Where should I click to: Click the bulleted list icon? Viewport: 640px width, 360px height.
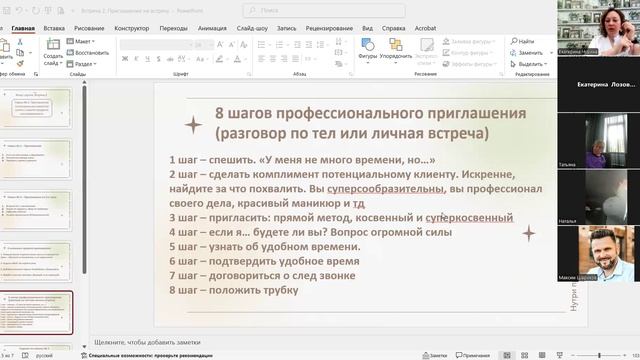click(262, 44)
